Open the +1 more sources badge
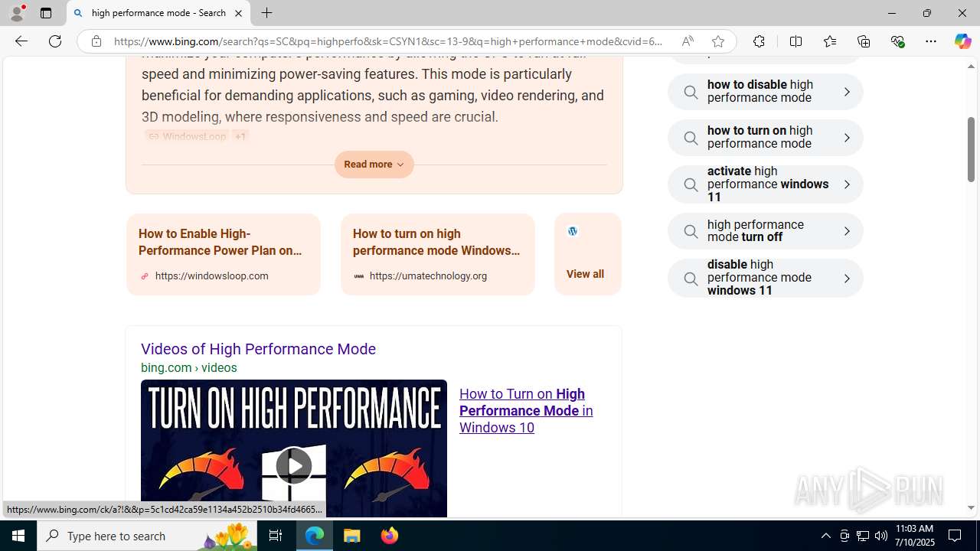980x551 pixels. tap(240, 136)
